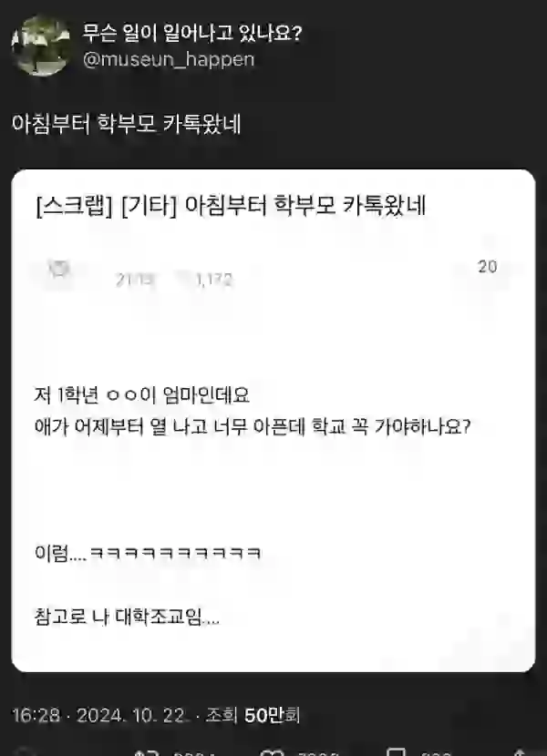Click the [스크랩] [기타] post title in image
The image size is (547, 756).
[231, 206]
